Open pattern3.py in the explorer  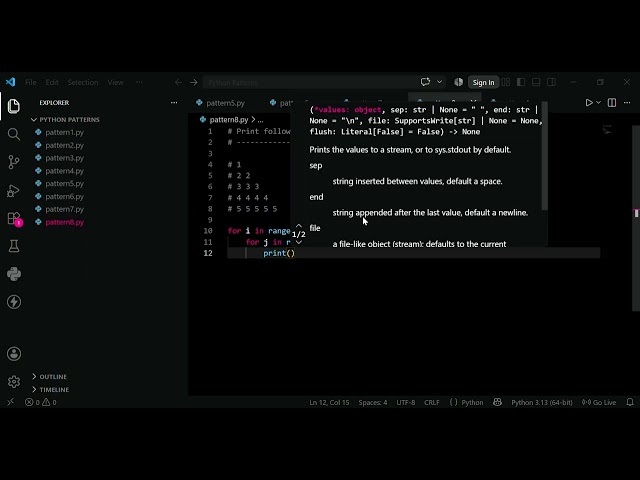(64, 158)
